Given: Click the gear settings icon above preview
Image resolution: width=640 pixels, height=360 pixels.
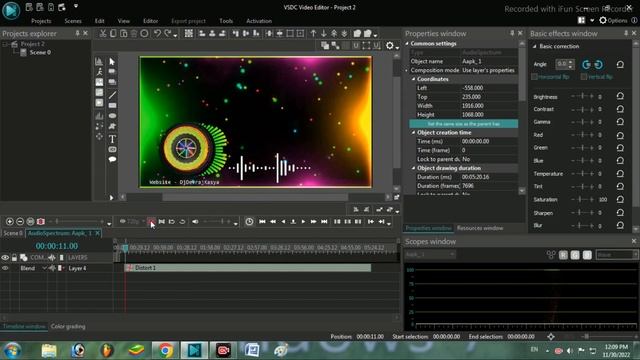Looking at the screenshot, I should pos(390,46).
